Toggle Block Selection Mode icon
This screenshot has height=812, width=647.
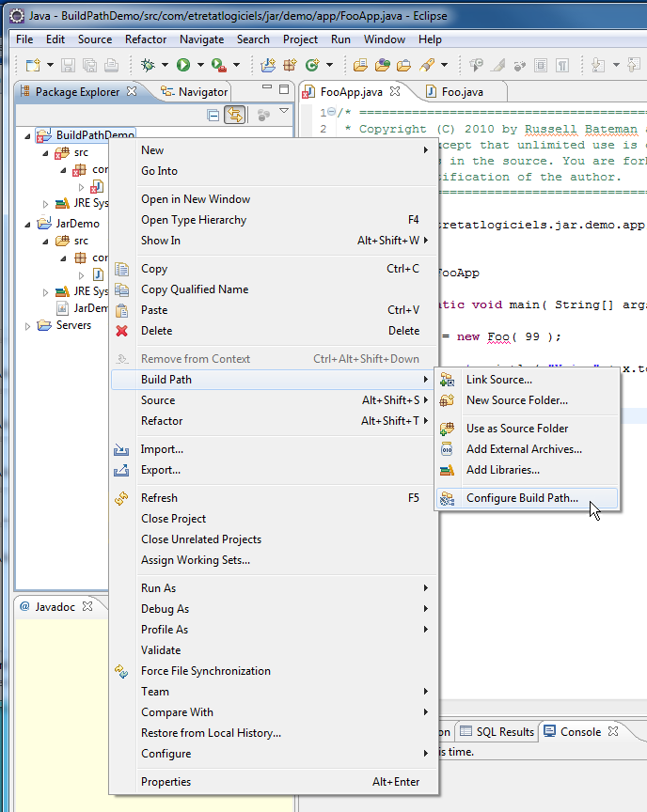coord(541,65)
